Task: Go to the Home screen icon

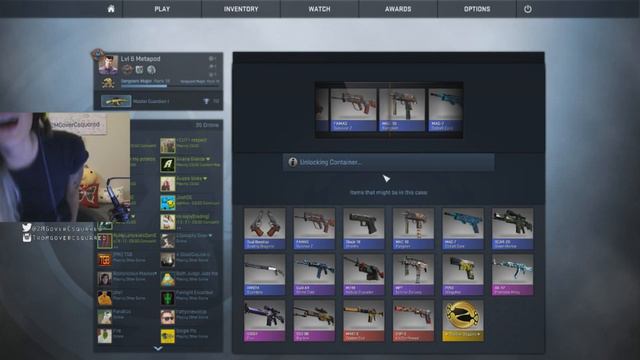Action: click(111, 9)
